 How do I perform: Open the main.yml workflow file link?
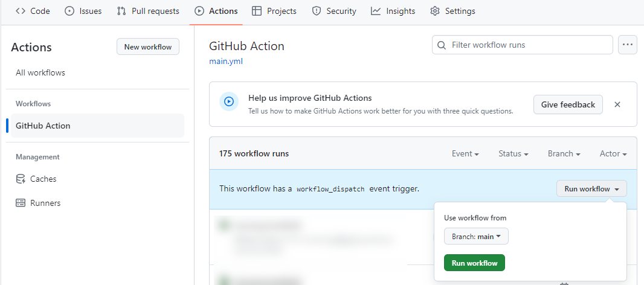tap(226, 61)
